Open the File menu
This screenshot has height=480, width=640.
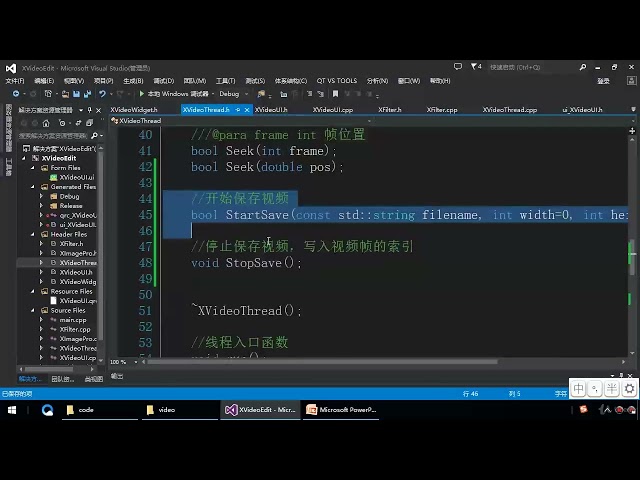15,81
